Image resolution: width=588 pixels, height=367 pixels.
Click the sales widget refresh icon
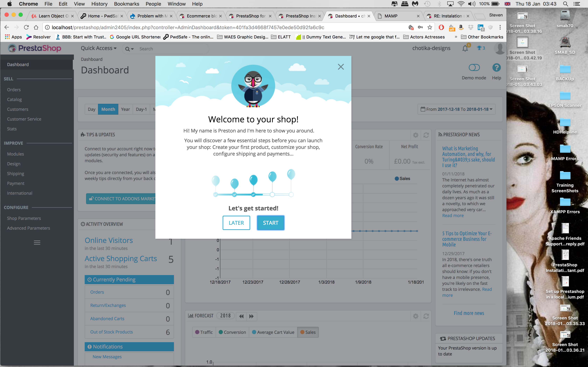pyautogui.click(x=426, y=135)
